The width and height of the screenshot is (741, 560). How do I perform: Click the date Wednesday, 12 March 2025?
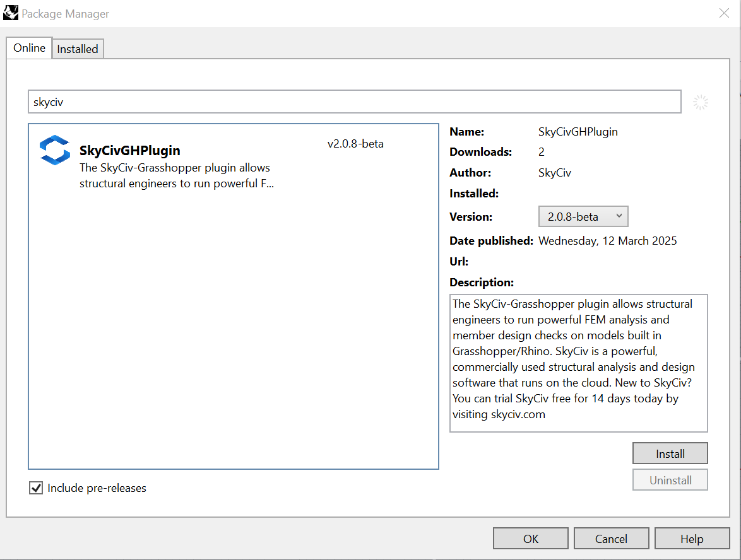[x=607, y=241]
